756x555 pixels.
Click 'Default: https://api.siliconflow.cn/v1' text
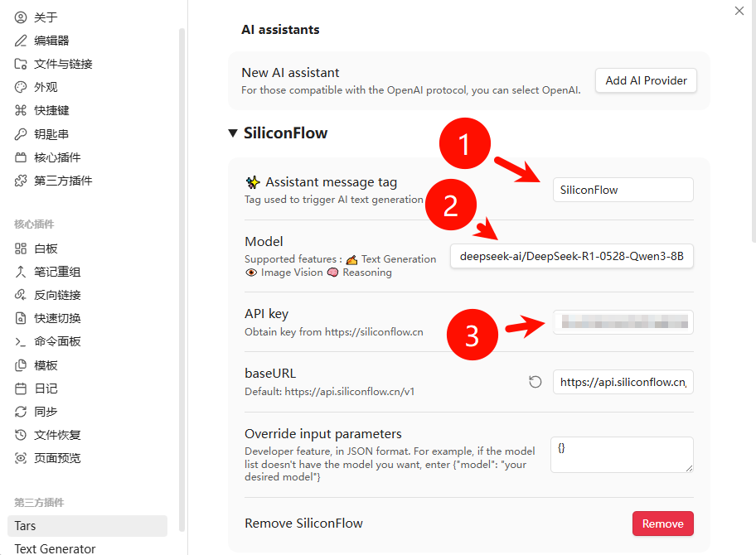click(329, 392)
